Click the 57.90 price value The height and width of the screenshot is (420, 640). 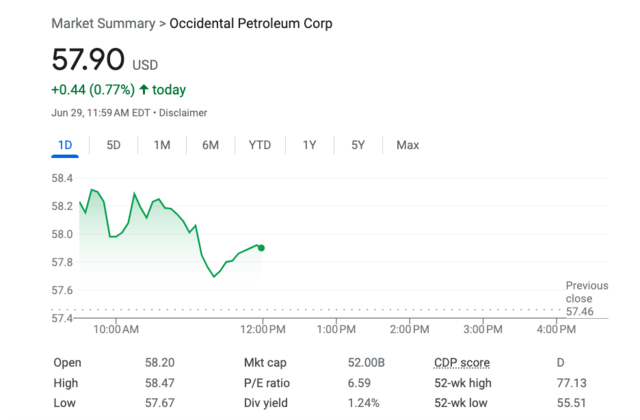tap(86, 62)
